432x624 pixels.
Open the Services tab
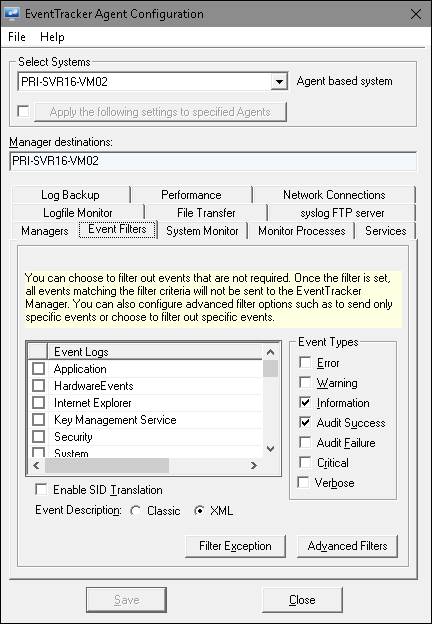click(385, 231)
